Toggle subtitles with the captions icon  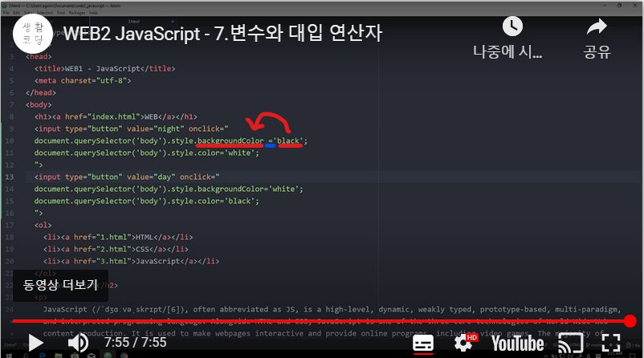tap(423, 344)
